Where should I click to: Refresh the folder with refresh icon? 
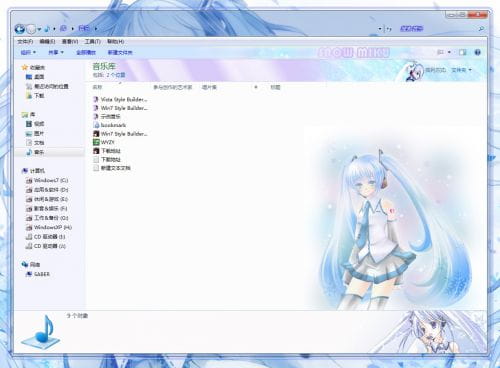tap(389, 29)
